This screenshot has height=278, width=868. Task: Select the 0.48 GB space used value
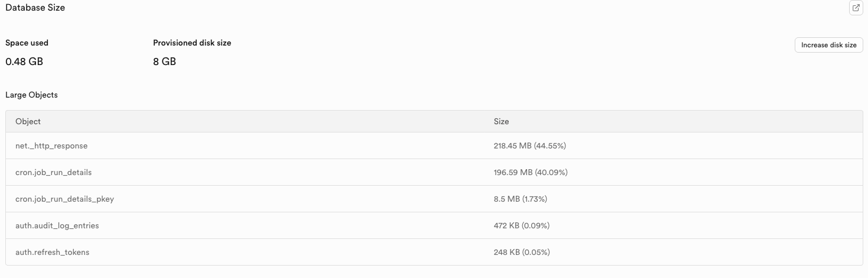(24, 62)
